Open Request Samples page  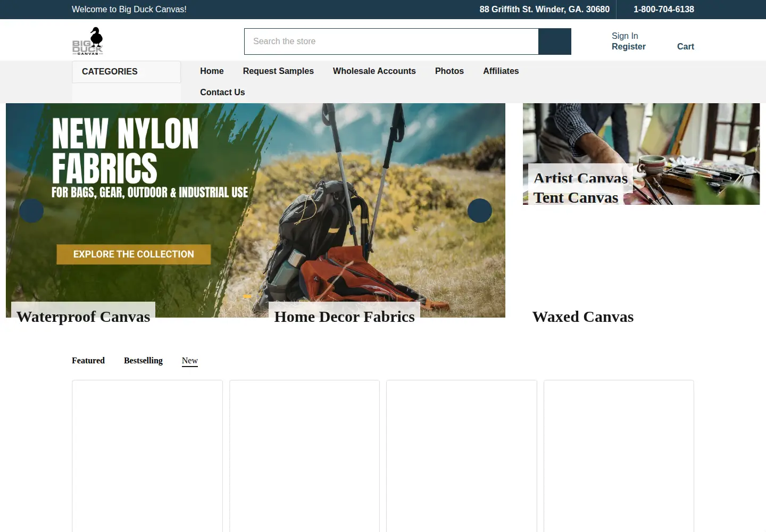(278, 71)
